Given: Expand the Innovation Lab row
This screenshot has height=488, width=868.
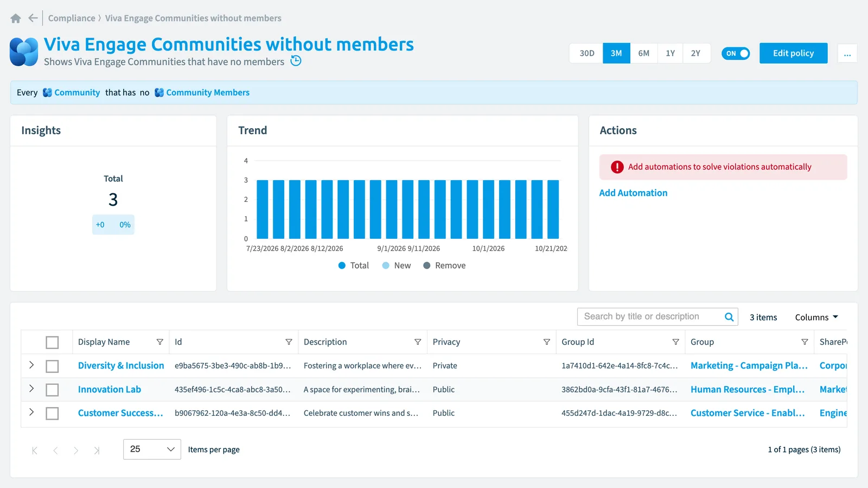Looking at the screenshot, I should point(31,389).
